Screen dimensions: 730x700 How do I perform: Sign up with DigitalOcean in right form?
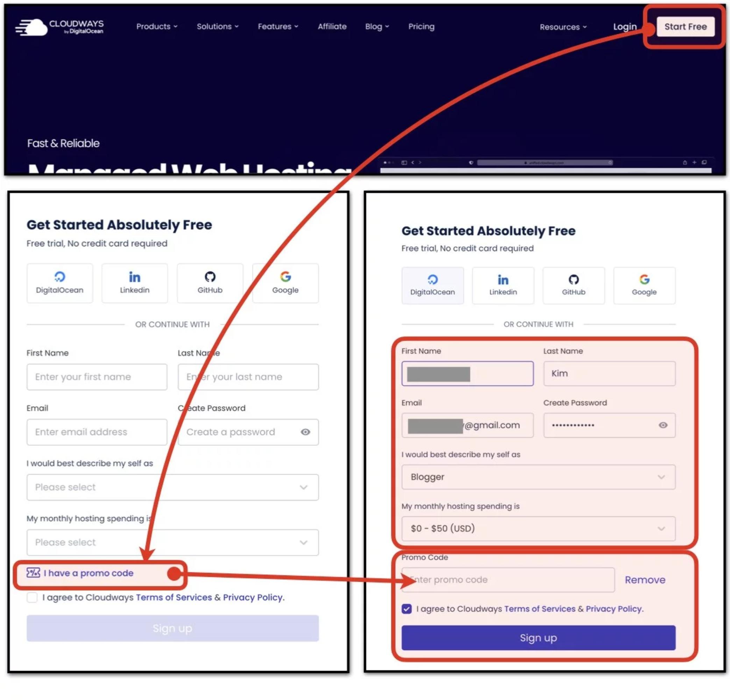(x=432, y=285)
